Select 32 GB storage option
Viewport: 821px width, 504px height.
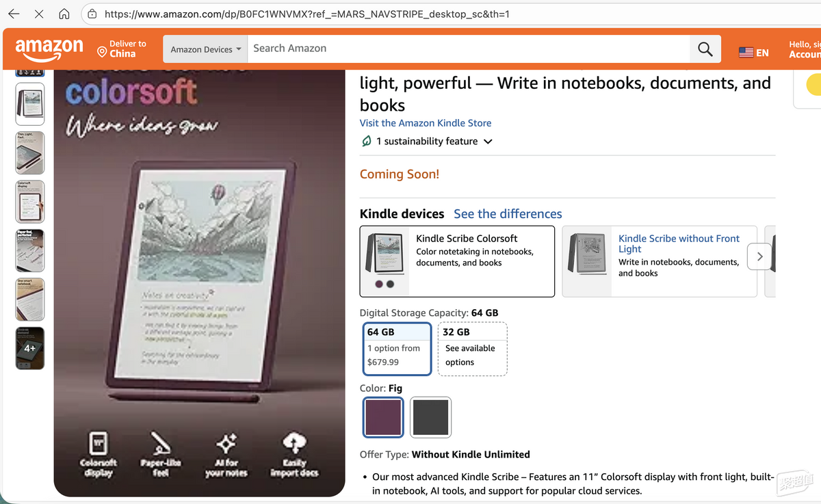(473, 349)
